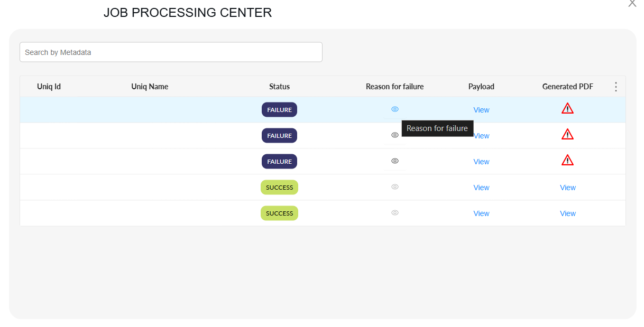This screenshot has width=644, height=327.
Task: Click the FAILURE badge in the first row
Action: click(x=279, y=110)
